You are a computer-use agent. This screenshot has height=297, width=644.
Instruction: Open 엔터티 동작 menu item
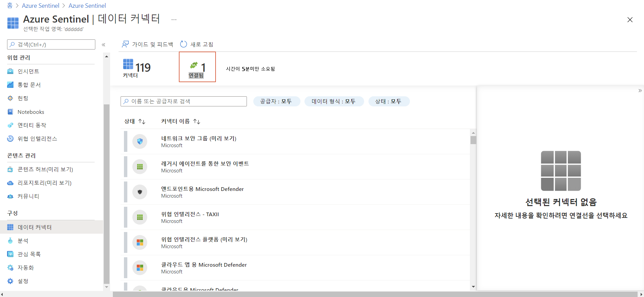click(51, 125)
